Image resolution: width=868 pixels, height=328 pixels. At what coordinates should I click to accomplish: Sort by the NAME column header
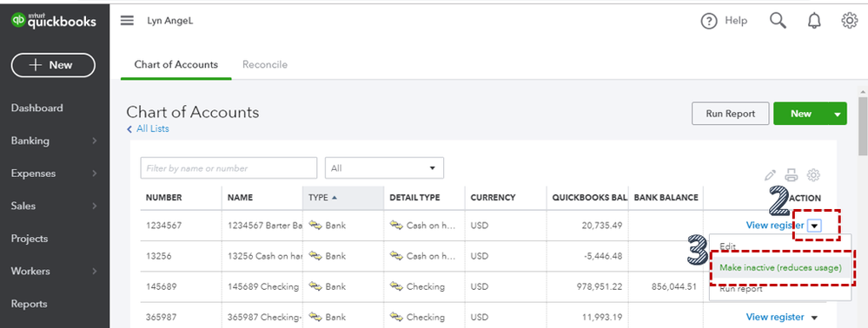click(x=240, y=198)
